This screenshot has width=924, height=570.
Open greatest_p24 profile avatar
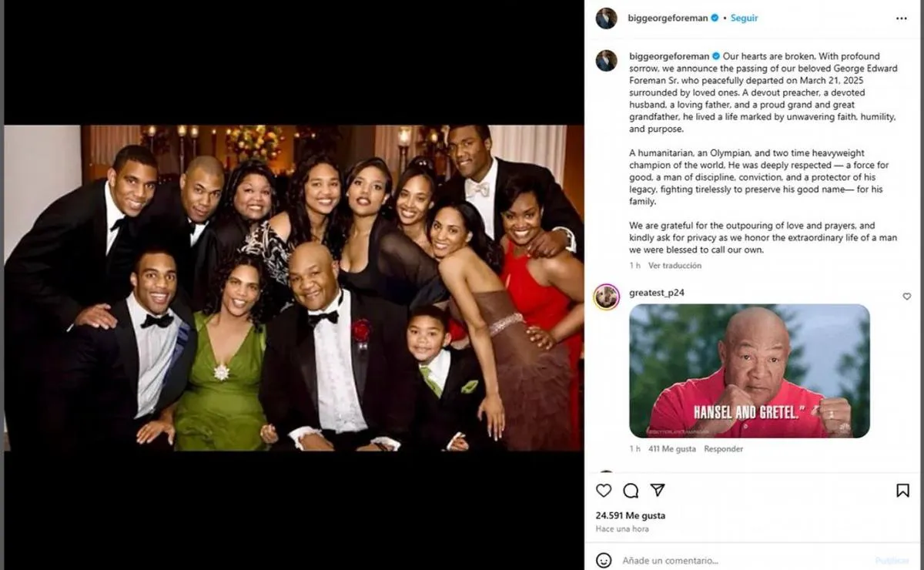pos(606,297)
